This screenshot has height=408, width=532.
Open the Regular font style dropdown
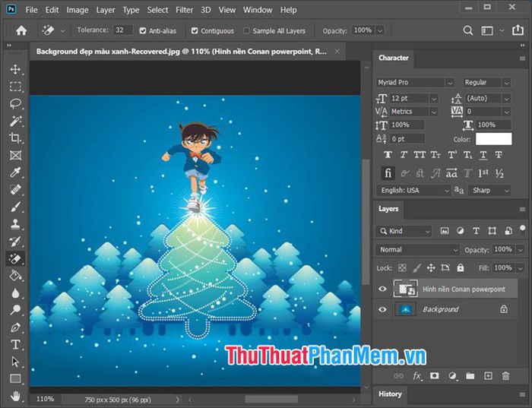[x=507, y=82]
